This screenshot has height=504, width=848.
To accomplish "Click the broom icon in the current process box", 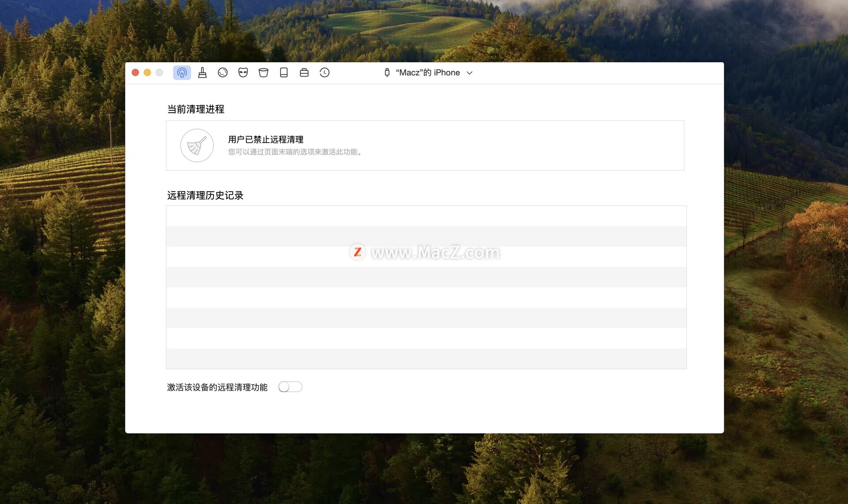I will point(197,145).
